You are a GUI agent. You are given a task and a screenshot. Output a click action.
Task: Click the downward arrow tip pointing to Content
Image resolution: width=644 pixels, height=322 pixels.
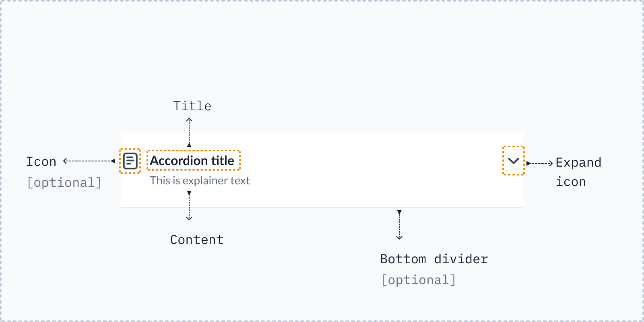click(189, 218)
